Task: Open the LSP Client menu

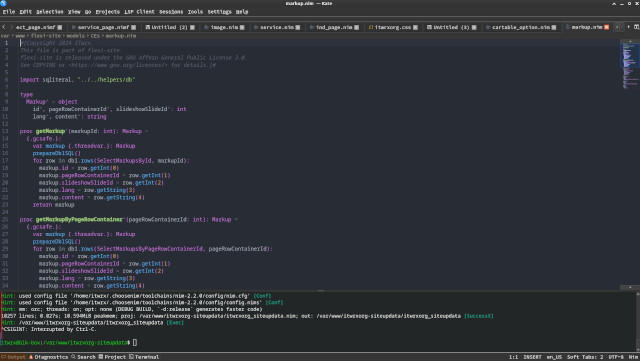Action: pyautogui.click(x=140, y=12)
